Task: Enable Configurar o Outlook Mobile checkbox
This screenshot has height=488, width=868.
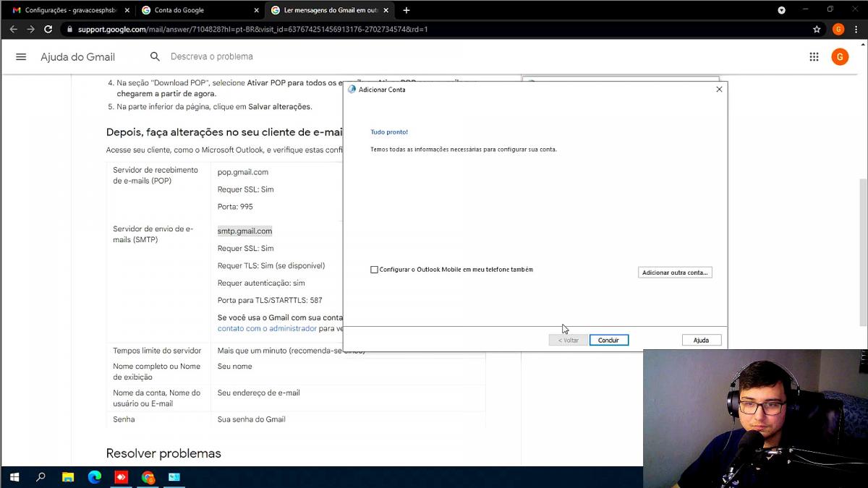Action: click(374, 270)
